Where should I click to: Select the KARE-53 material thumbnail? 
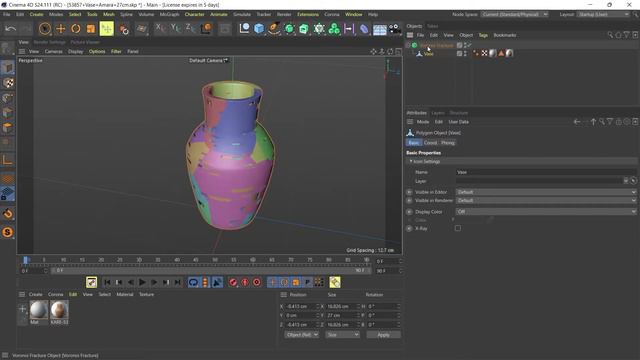tap(59, 310)
